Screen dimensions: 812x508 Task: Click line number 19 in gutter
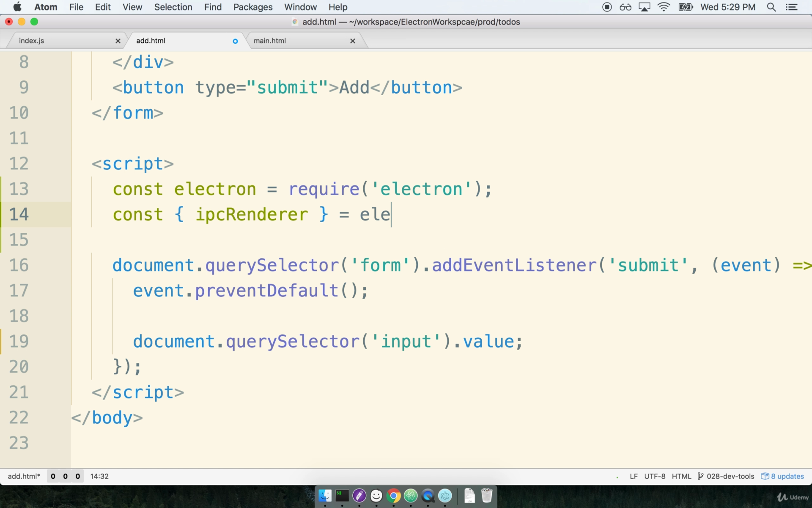pyautogui.click(x=19, y=341)
